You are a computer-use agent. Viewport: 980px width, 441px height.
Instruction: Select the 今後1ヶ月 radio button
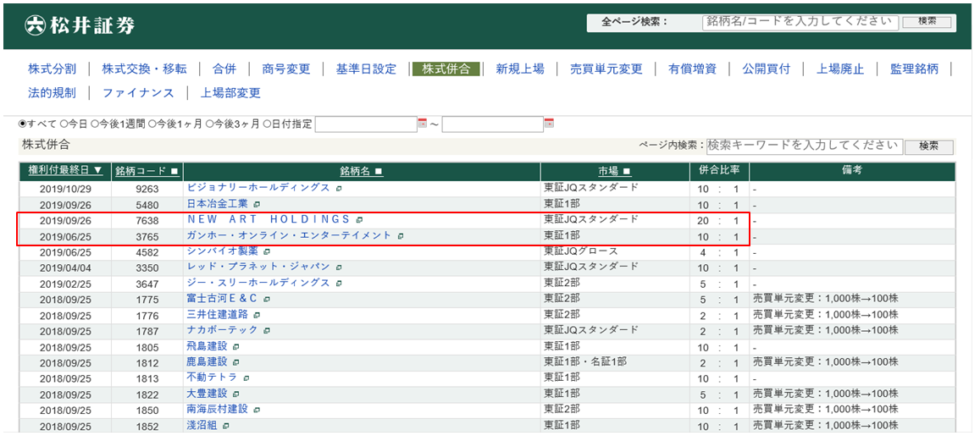[152, 124]
